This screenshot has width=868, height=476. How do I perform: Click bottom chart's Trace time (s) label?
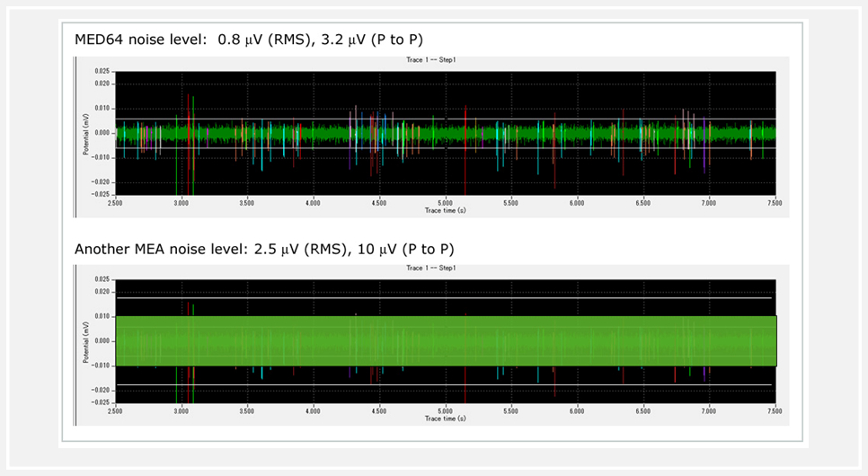click(445, 418)
